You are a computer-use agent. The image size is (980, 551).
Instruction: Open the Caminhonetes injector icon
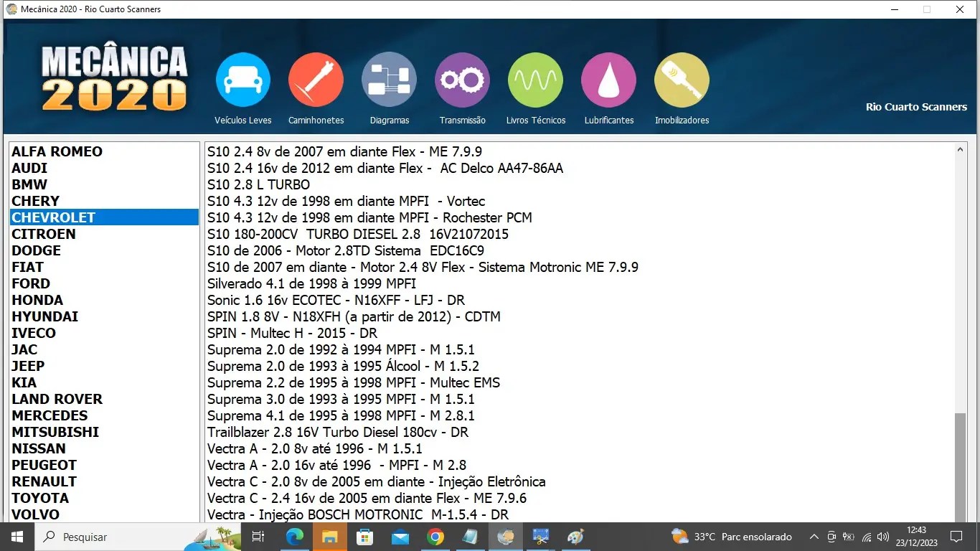pos(316,80)
